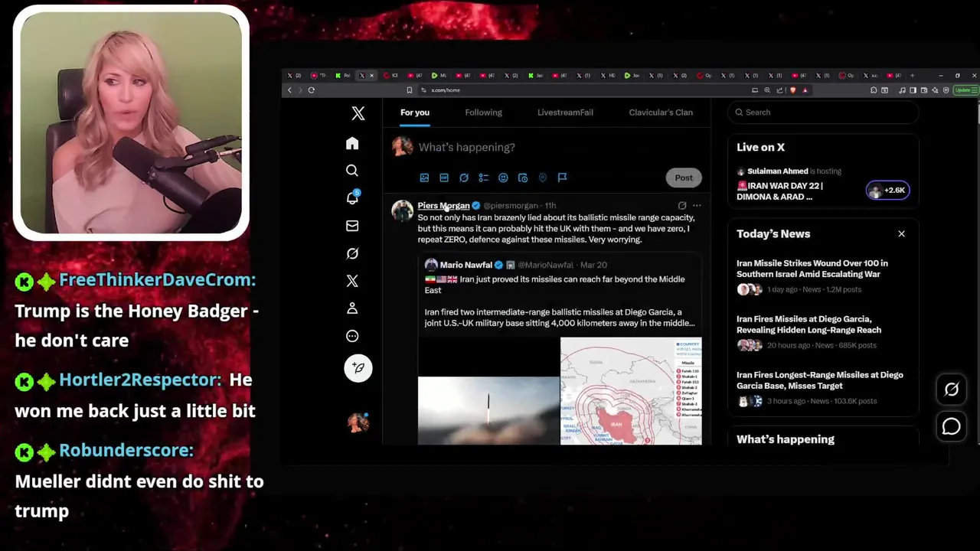The height and width of the screenshot is (551, 980).
Task: Add media with the image icon in composer
Action: (424, 178)
